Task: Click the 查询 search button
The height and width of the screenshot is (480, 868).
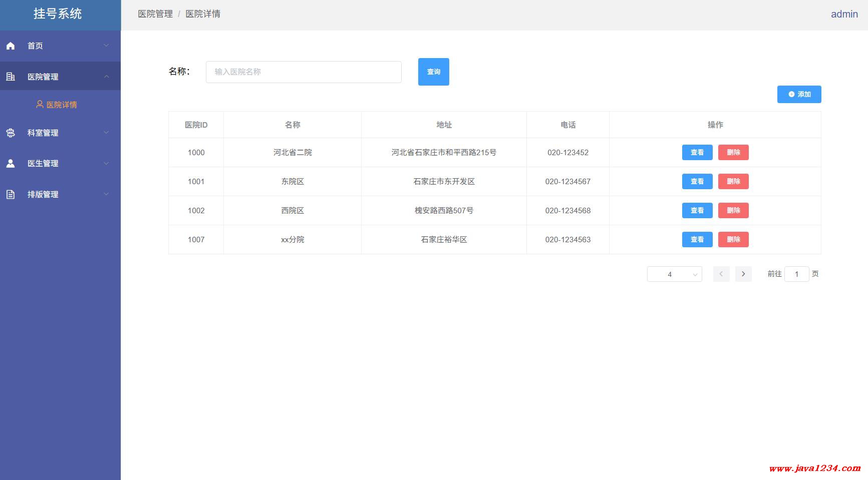Action: click(x=433, y=72)
